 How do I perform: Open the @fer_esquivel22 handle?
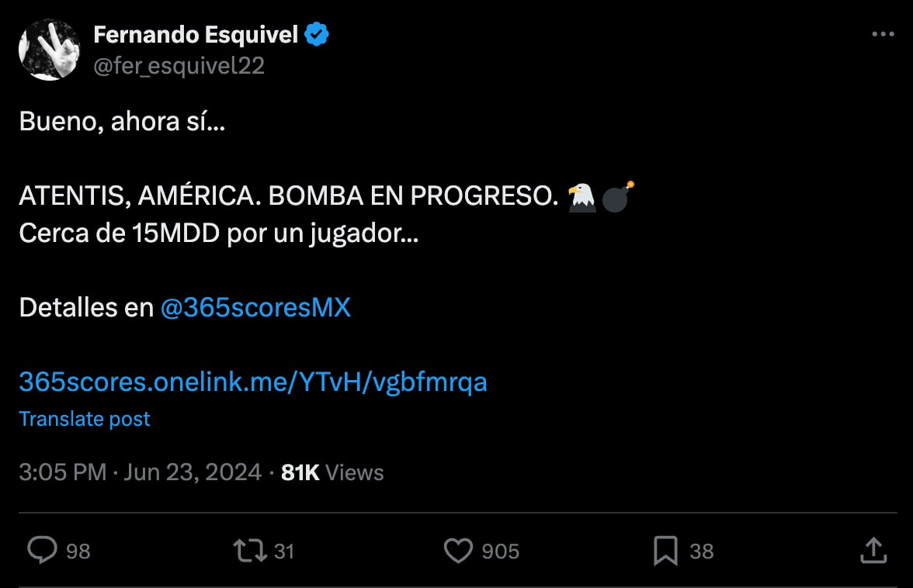coord(179,66)
